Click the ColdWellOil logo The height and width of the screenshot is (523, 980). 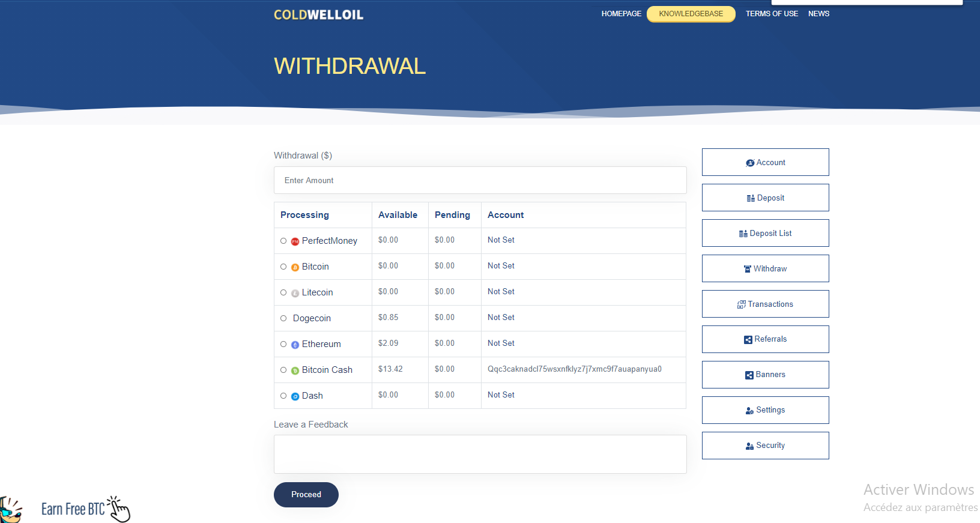(x=318, y=14)
